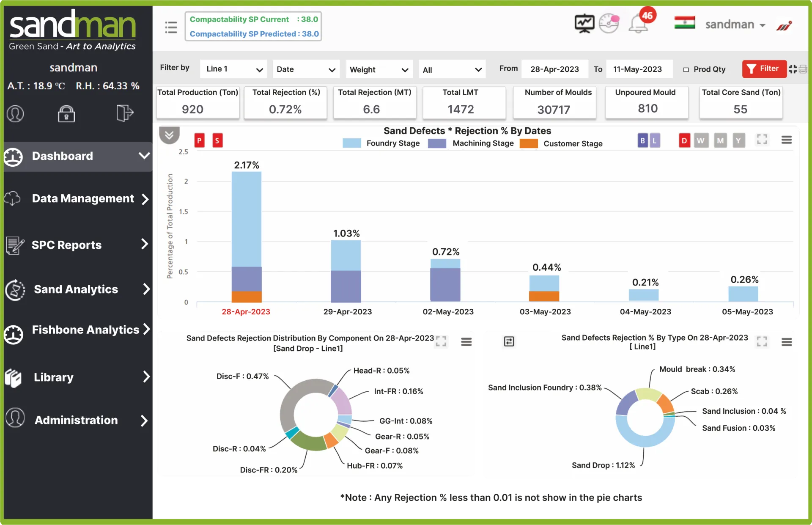Click the user profile icon under A.T.

15,113
